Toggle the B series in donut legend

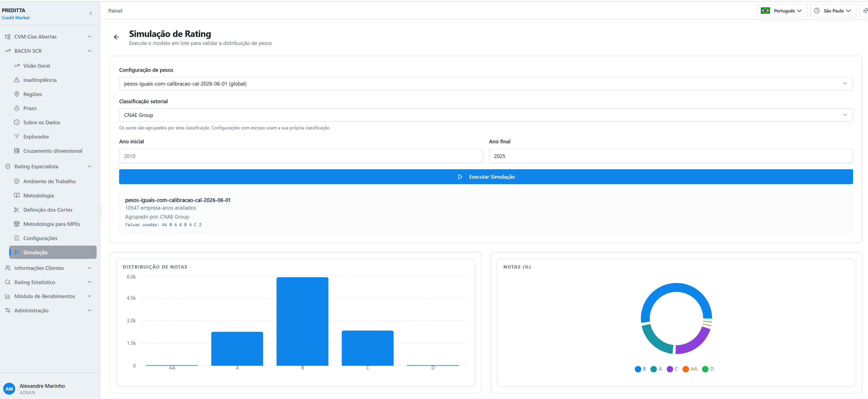pos(640,369)
